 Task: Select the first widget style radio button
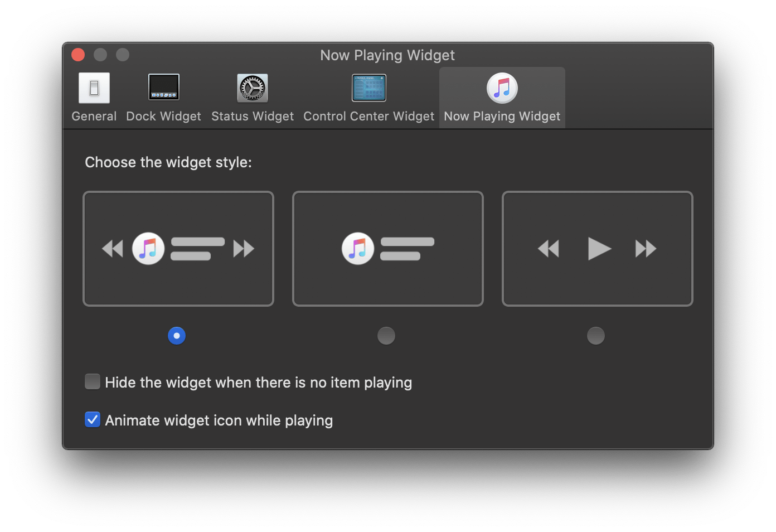point(177,336)
